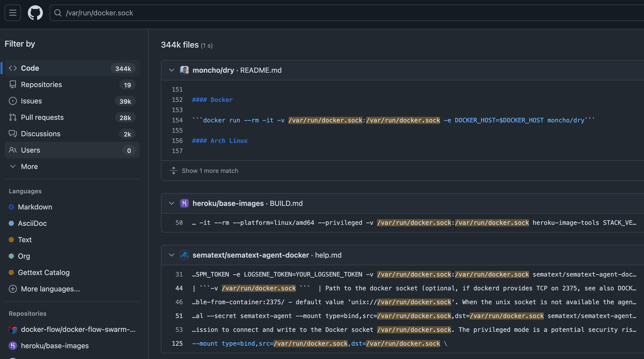The height and width of the screenshot is (359, 644).
Task: Click docker-flow repository avatar in sidebar
Action: [x=13, y=329]
